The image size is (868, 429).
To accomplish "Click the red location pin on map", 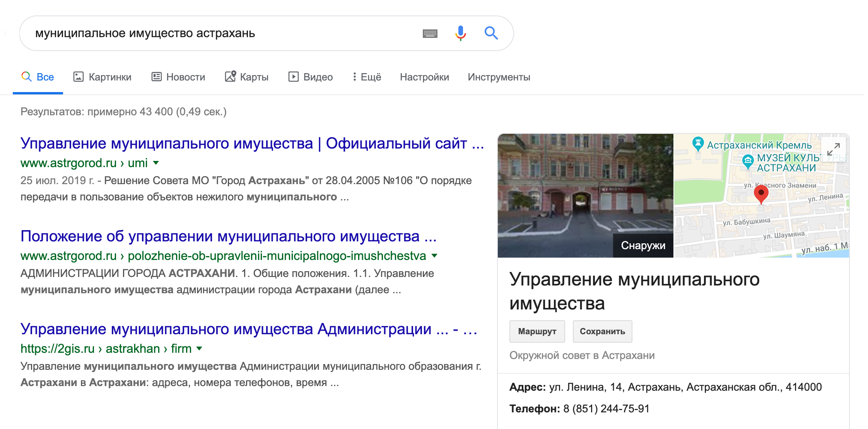I will [761, 195].
